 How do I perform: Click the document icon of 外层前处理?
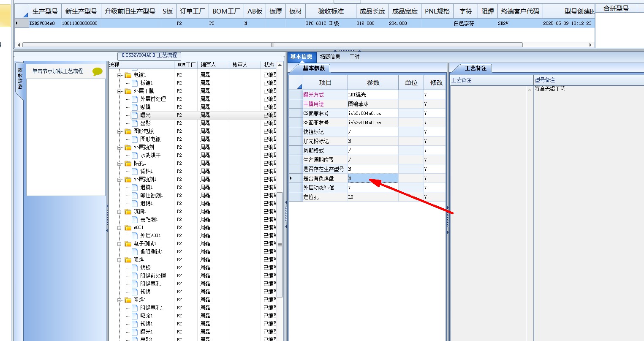(x=135, y=99)
